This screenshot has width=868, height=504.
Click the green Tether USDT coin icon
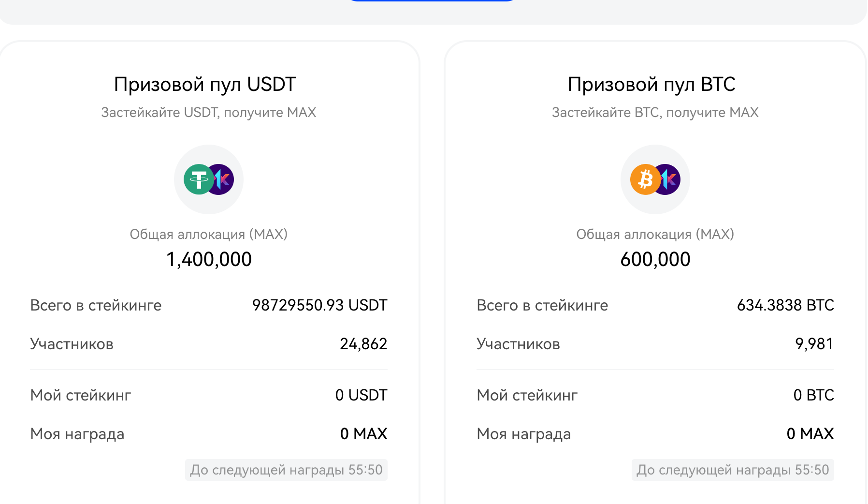click(199, 179)
